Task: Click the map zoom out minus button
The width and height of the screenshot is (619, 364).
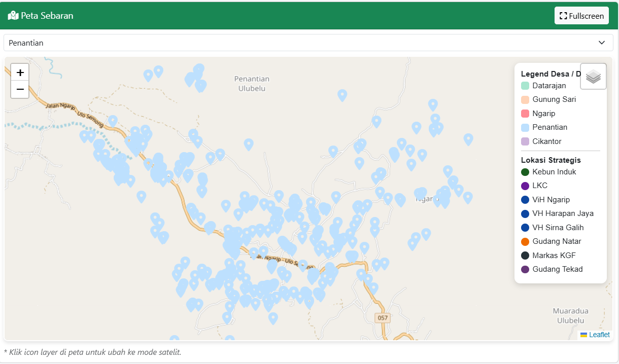Action: (20, 89)
